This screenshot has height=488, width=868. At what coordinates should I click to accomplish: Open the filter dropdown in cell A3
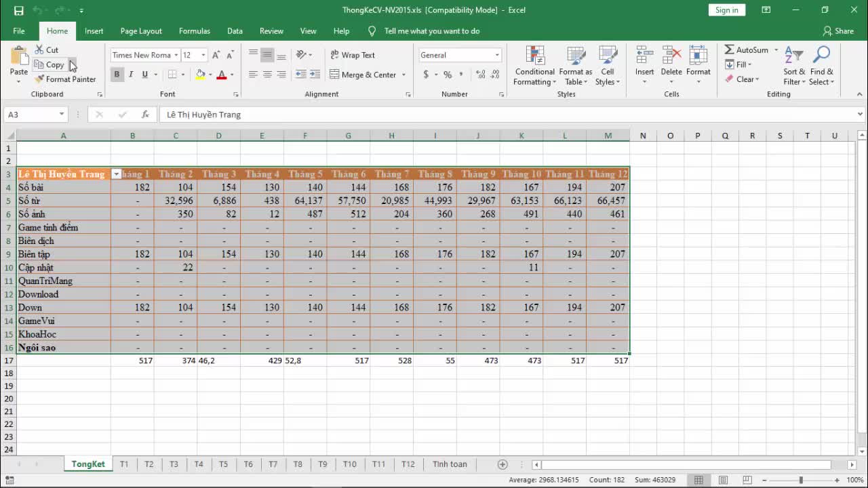point(116,174)
